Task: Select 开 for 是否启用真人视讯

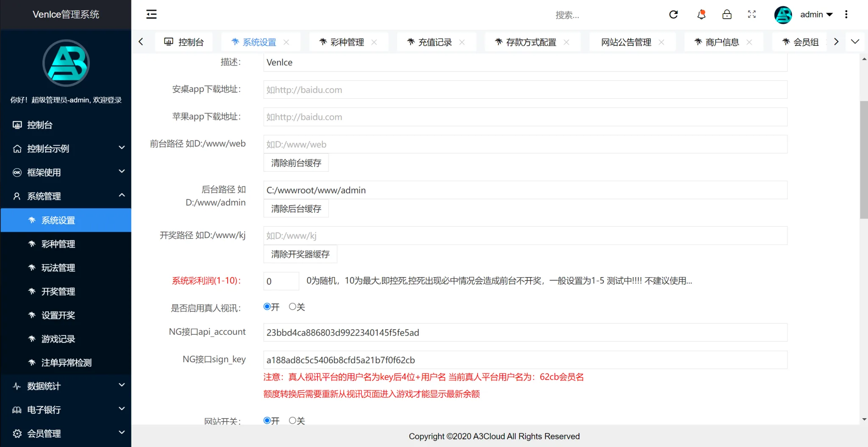Action: (x=267, y=307)
